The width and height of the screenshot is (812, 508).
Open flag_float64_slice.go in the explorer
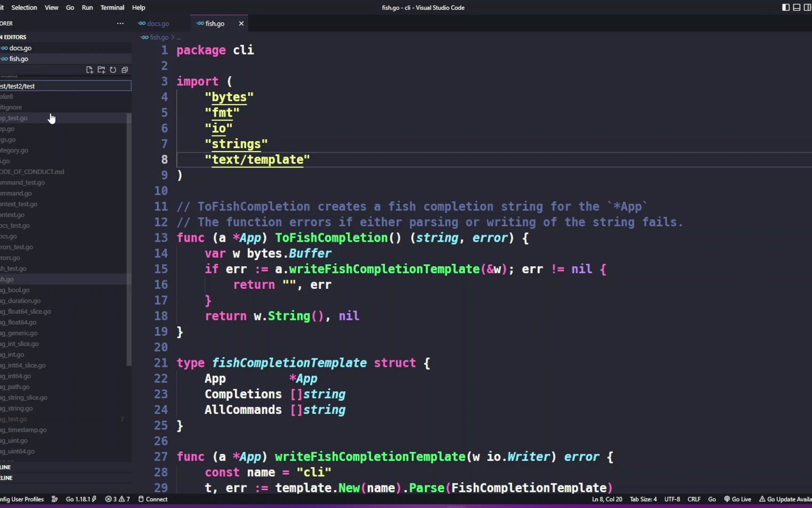pyautogui.click(x=63, y=311)
